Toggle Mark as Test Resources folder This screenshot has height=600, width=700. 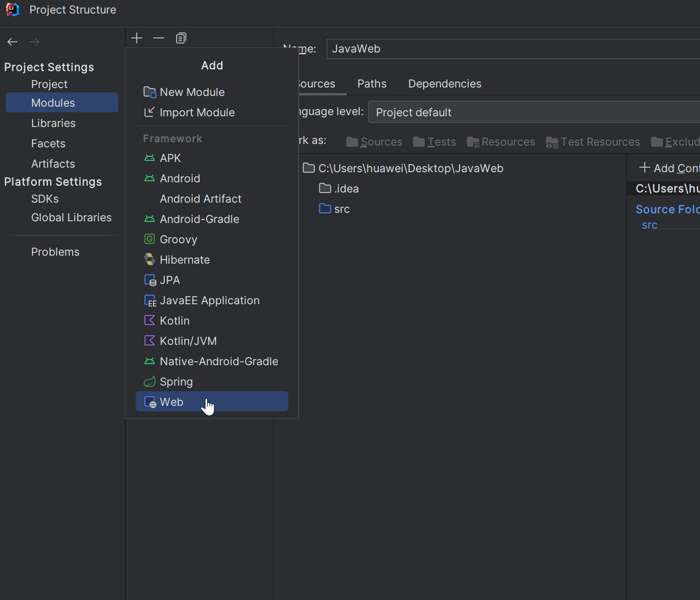point(593,142)
